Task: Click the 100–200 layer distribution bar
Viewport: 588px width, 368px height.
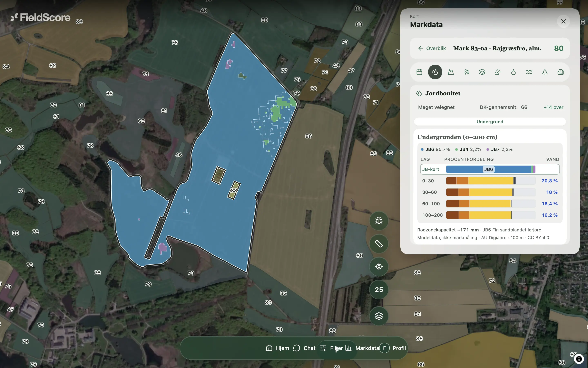Action: click(491, 215)
